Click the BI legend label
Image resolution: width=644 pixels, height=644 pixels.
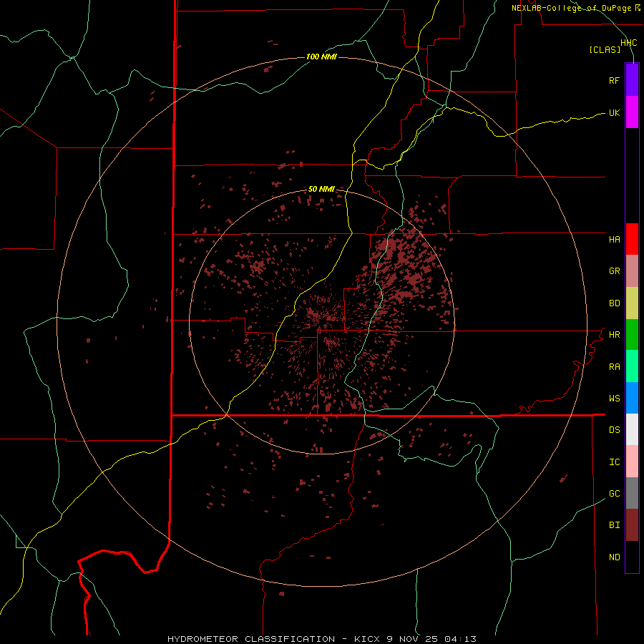point(614,525)
